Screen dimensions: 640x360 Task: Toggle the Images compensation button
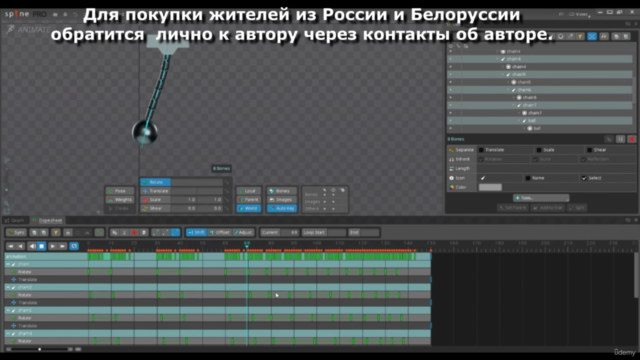[x=282, y=200]
